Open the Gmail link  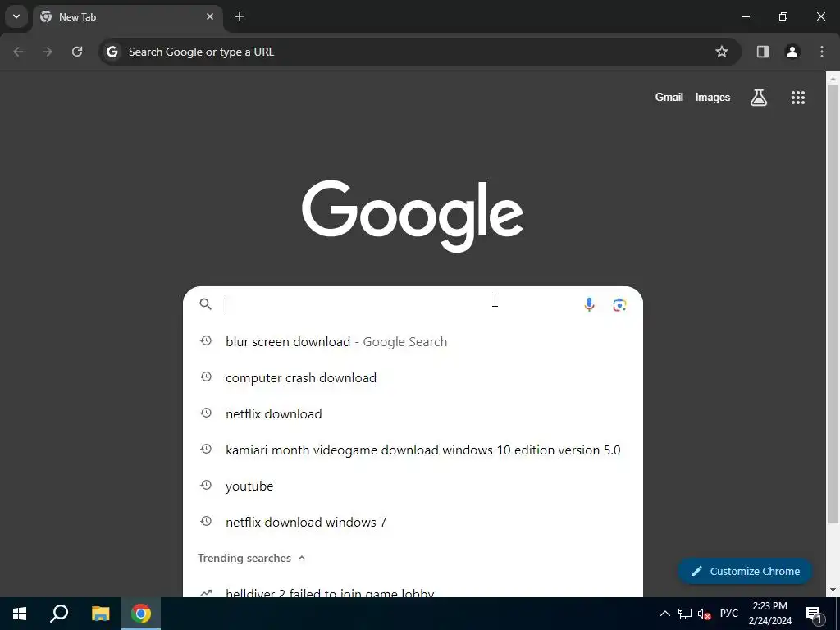[x=669, y=97]
